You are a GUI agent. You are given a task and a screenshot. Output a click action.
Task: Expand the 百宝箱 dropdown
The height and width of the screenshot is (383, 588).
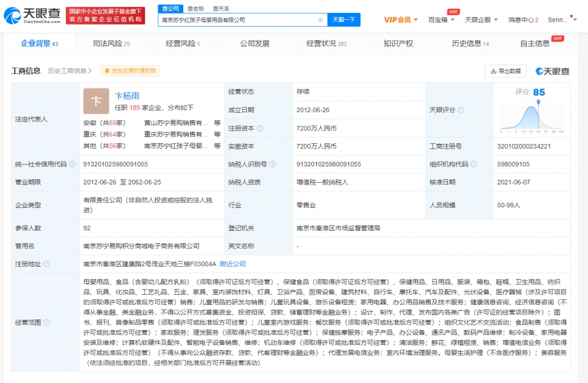point(441,20)
